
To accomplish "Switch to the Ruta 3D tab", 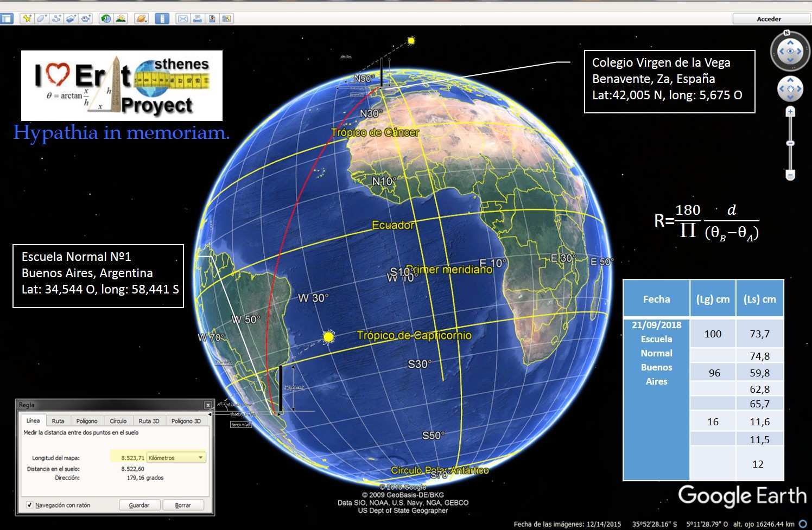I will pos(149,421).
